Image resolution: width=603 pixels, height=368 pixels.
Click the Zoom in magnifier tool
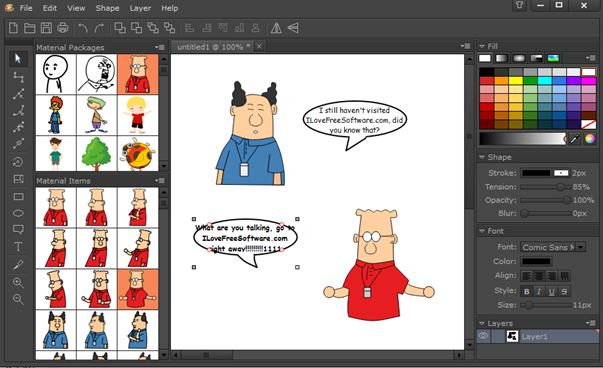(18, 283)
